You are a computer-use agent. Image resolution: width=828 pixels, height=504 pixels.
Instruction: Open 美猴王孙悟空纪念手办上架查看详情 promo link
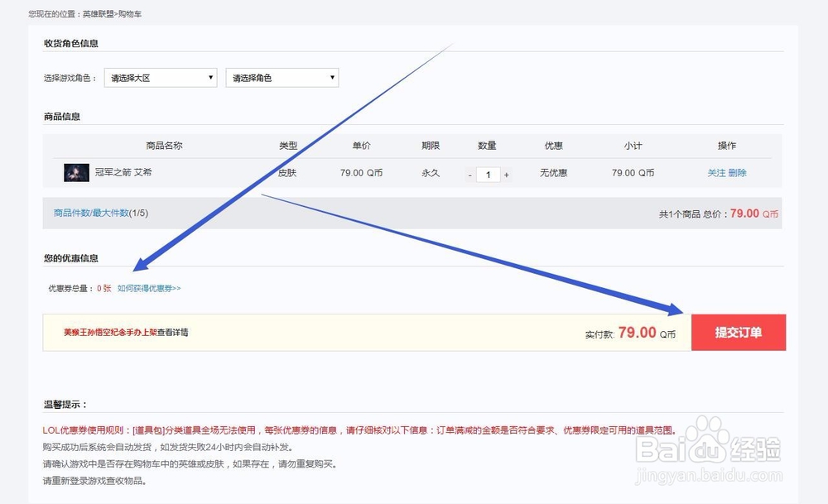tap(126, 333)
